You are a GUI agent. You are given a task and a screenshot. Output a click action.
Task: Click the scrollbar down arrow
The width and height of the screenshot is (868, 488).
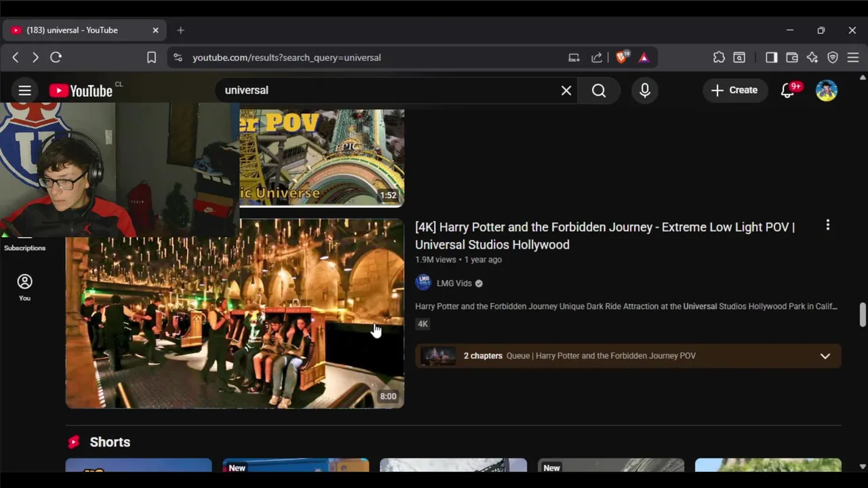tap(863, 466)
